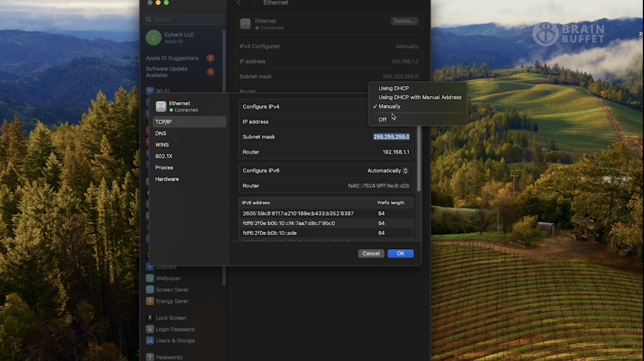The height and width of the screenshot is (361, 644).
Task: Select the checked Manually option
Action: [389, 106]
